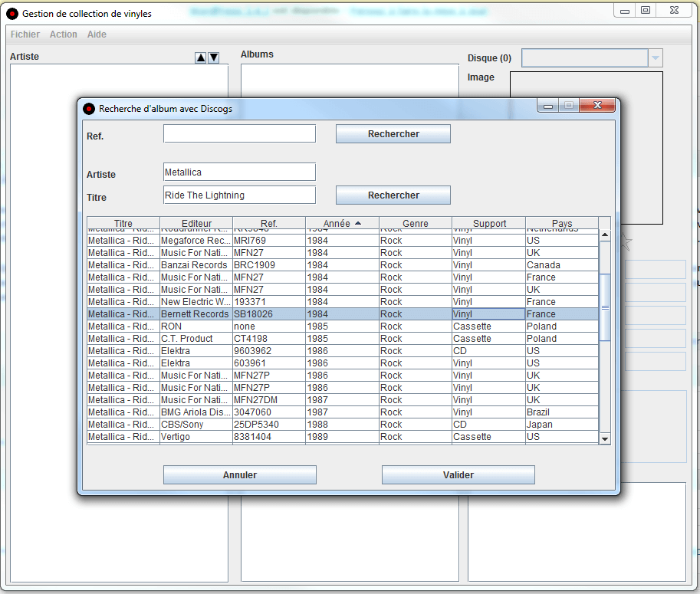Minimize the Discogs search dialog
700x594 pixels.
pos(548,106)
